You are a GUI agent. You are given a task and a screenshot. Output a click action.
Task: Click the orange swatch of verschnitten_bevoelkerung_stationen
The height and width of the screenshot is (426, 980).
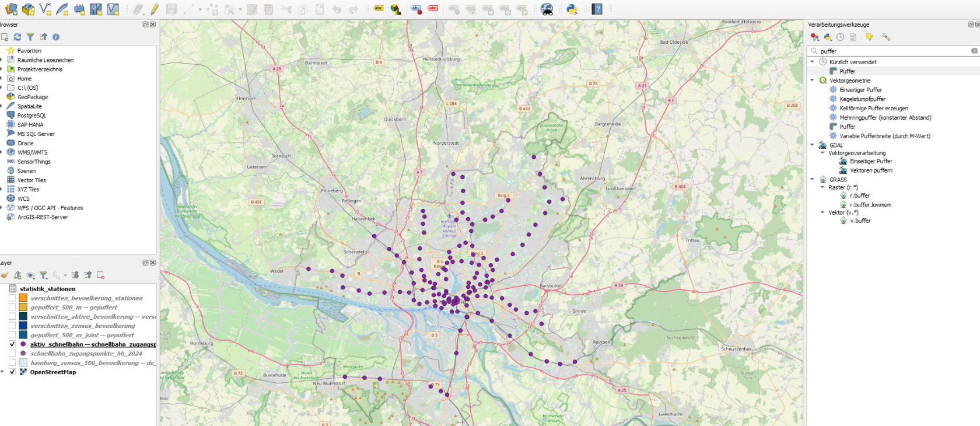pyautogui.click(x=23, y=298)
